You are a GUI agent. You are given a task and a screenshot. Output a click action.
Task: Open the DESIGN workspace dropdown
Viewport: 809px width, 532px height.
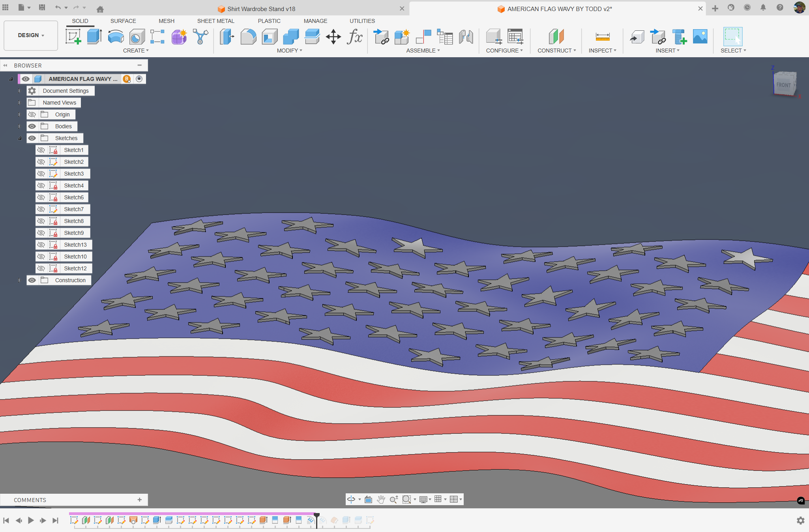pos(31,35)
